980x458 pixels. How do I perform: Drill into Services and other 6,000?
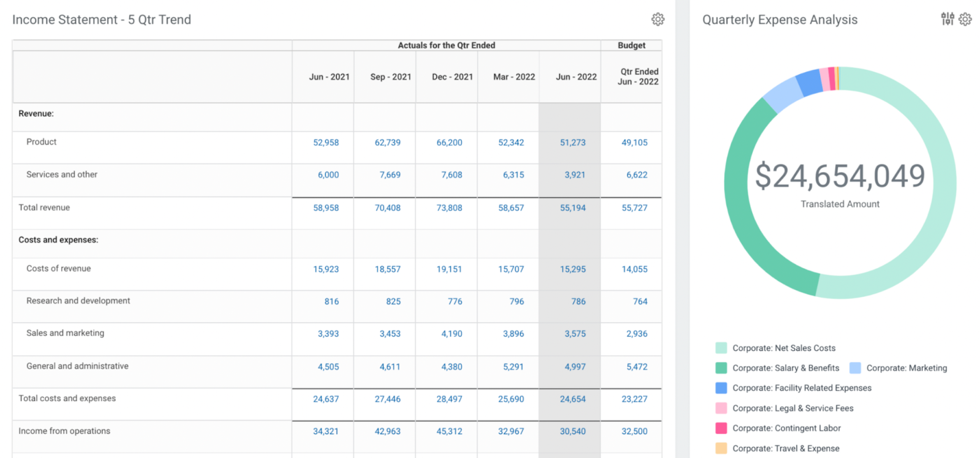tap(328, 175)
